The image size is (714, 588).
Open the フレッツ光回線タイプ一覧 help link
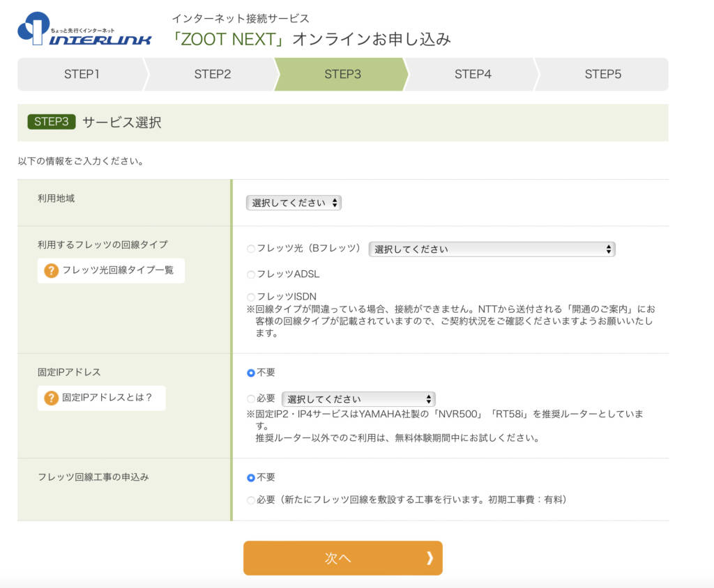111,270
